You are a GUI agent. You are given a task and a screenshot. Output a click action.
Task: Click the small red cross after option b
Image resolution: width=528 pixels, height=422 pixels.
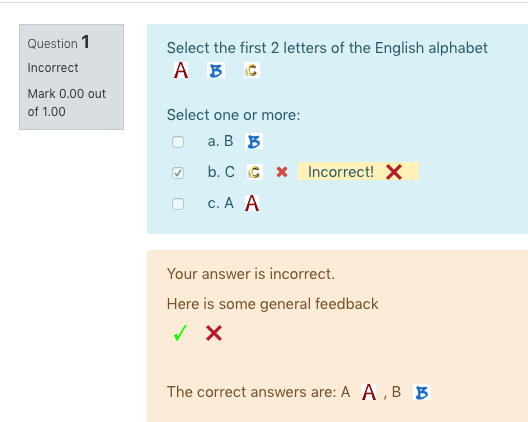pyautogui.click(x=282, y=172)
